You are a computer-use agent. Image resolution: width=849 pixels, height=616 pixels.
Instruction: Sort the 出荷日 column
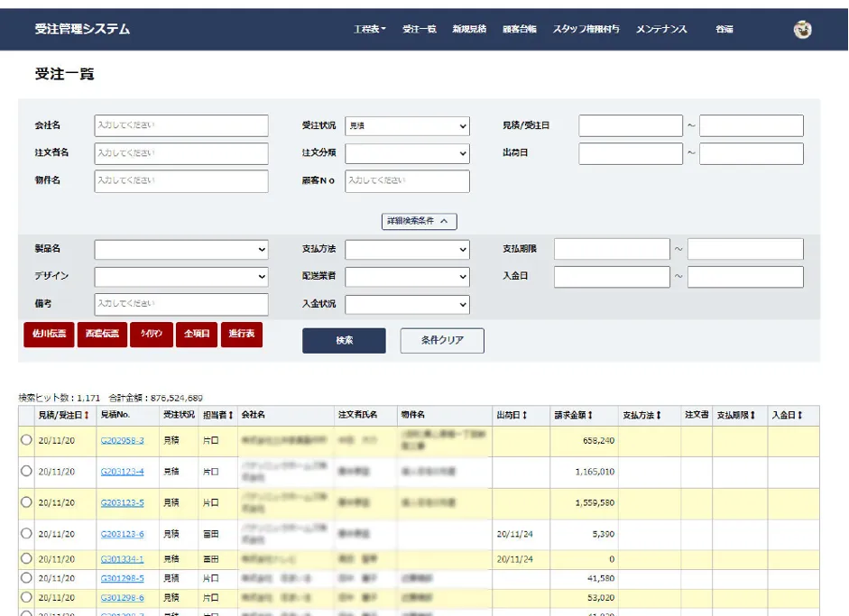[525, 416]
